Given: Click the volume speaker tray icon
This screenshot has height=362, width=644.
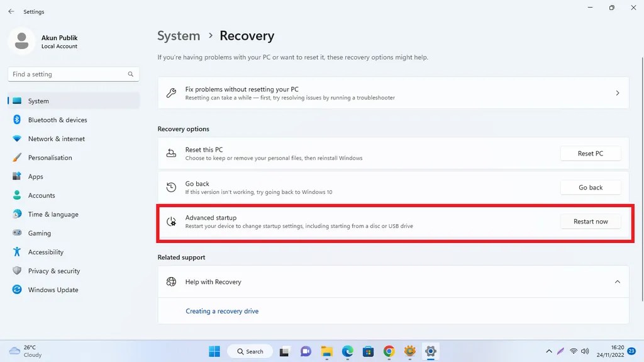Looking at the screenshot, I should coord(585,351).
